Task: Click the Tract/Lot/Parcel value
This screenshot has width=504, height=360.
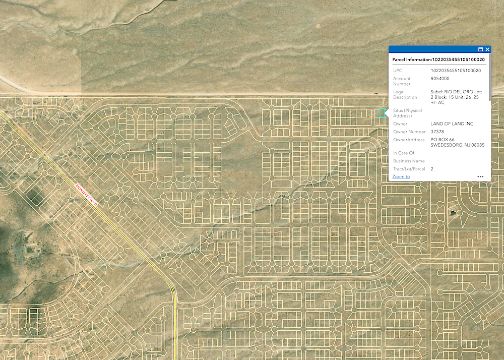Action: click(432, 169)
